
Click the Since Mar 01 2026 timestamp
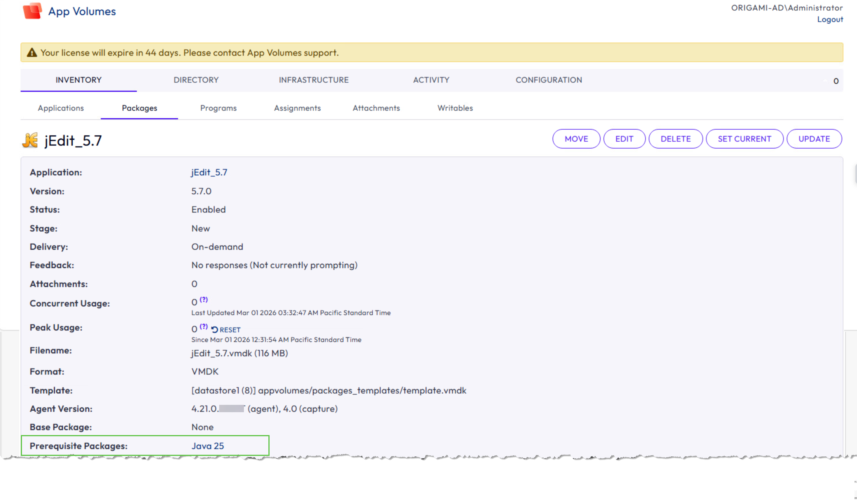(276, 340)
